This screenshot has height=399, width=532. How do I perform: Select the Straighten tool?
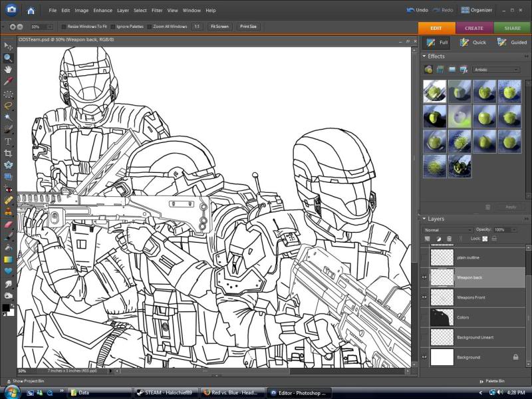coord(8,177)
